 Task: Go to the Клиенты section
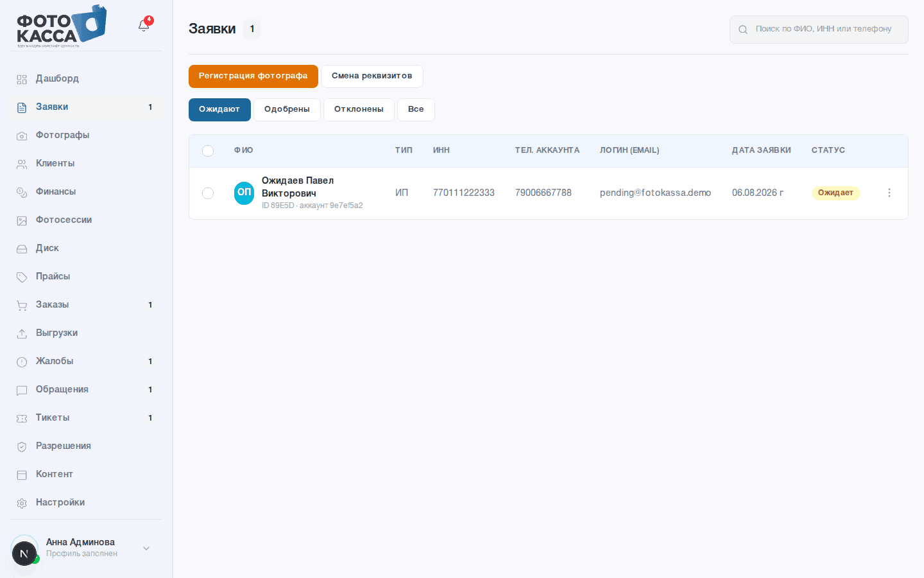86,163
